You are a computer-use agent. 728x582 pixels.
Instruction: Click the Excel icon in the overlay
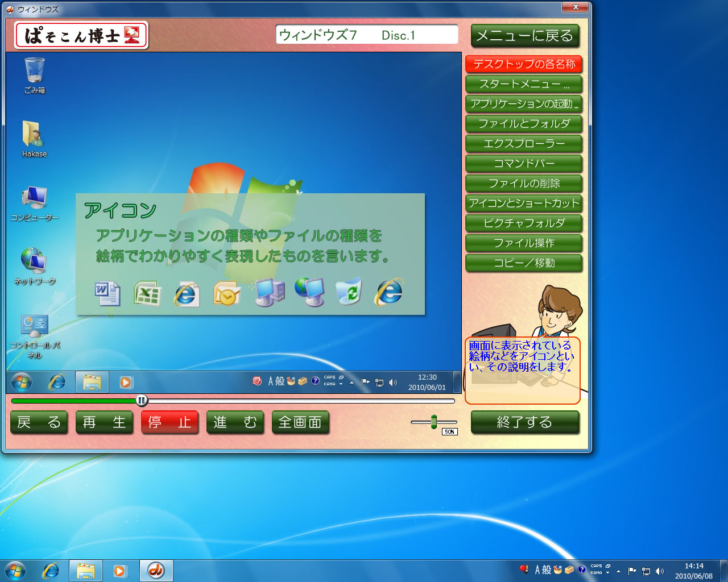click(147, 294)
